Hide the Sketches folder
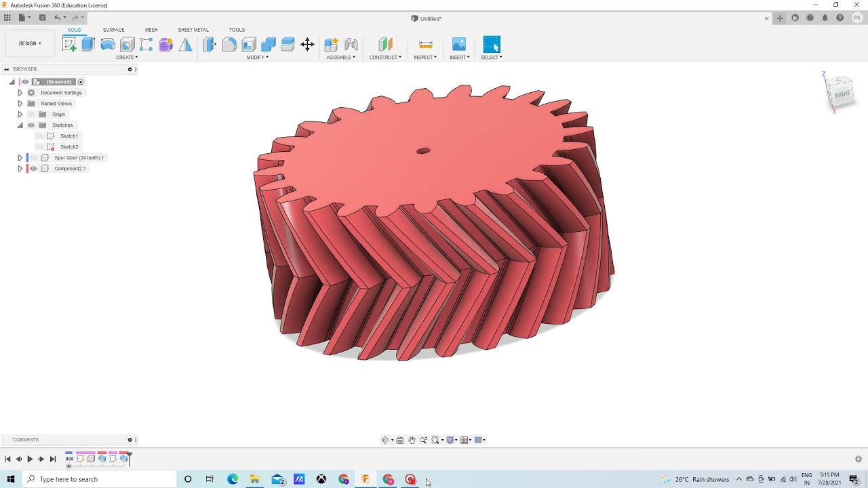This screenshot has height=488, width=868. point(31,125)
